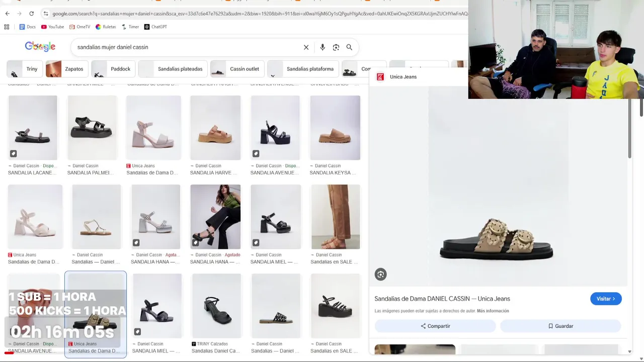Open the YouTube bookmark
Viewport: 644px width, 362px height.
[52, 27]
